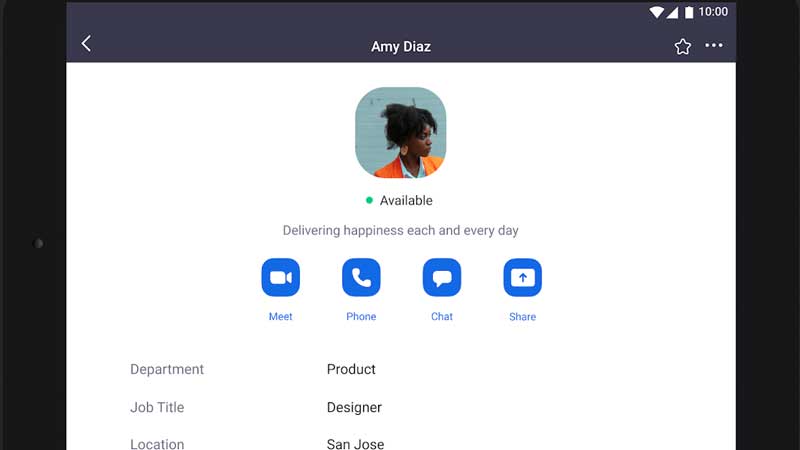The width and height of the screenshot is (800, 450).
Task: Click the Chat text label
Action: [442, 316]
